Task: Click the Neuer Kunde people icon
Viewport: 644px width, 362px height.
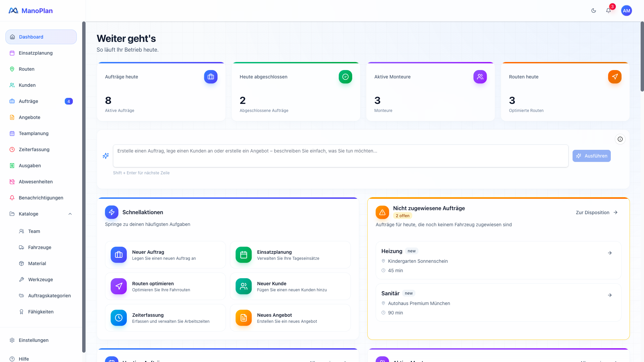Action: click(244, 286)
